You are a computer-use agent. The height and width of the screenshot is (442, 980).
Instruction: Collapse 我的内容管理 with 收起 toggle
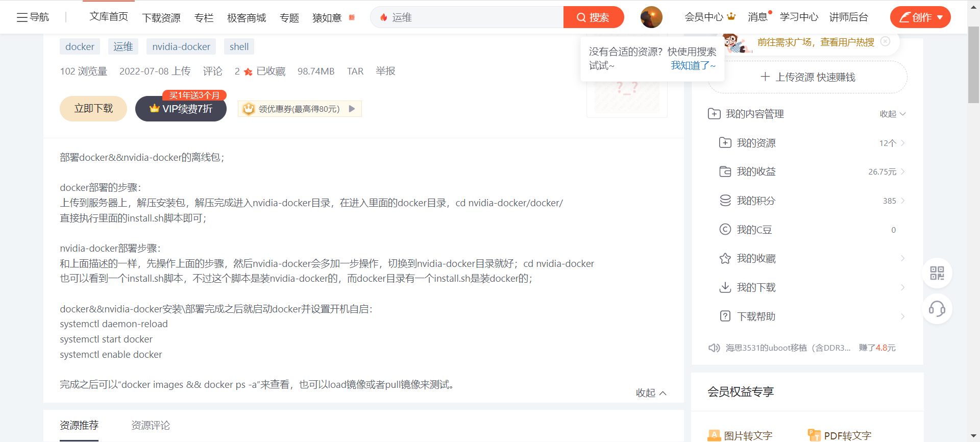[893, 114]
